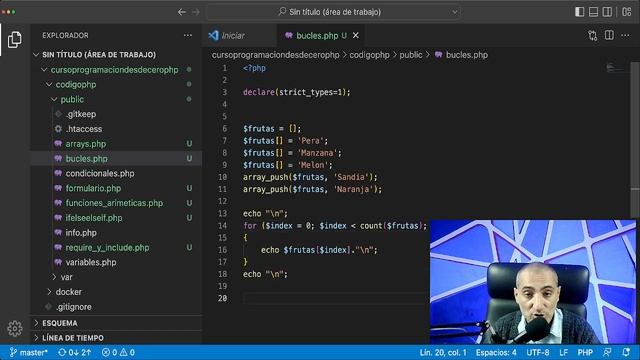Toggle the primary sidebar layout icon
This screenshot has width=640, height=360.
(579, 12)
